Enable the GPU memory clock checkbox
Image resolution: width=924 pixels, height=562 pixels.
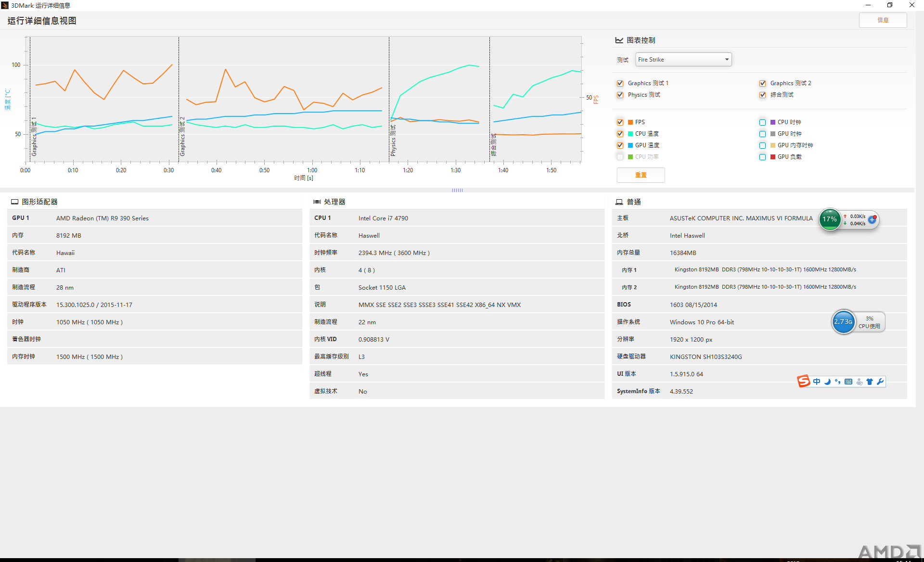[762, 145]
